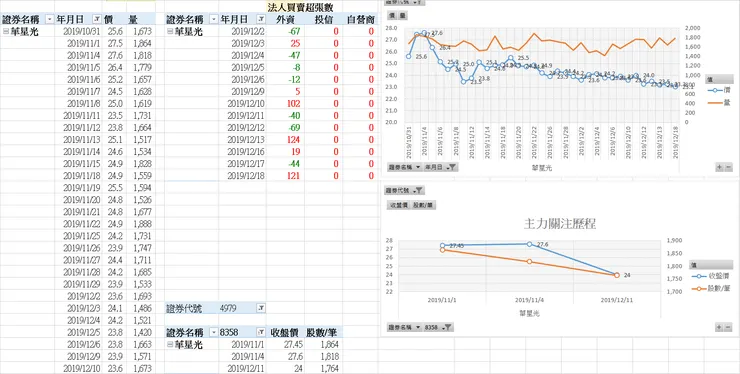Click plus button on 主力關注歷程 chart
740x374 pixels.
coord(719,327)
